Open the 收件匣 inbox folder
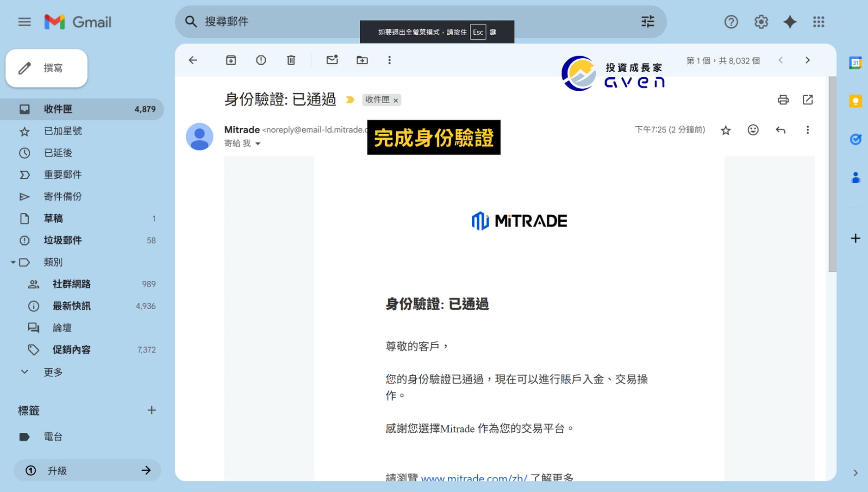868x492 pixels. click(x=82, y=109)
